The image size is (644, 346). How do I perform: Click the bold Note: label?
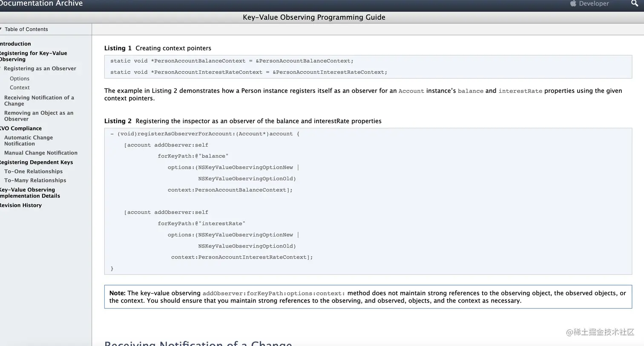pyautogui.click(x=118, y=293)
